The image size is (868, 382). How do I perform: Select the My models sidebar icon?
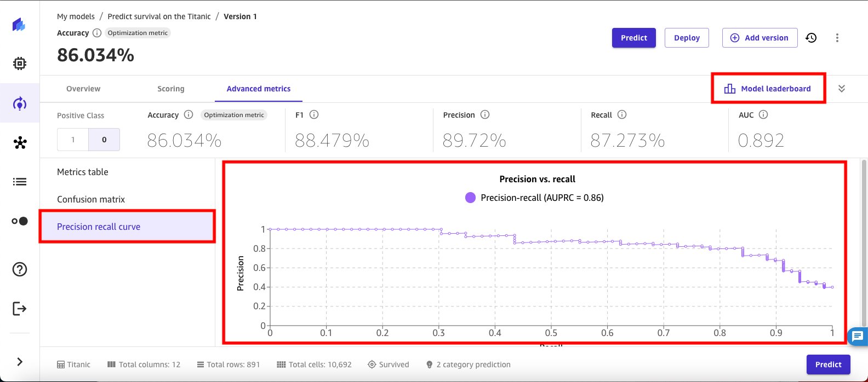tap(20, 103)
